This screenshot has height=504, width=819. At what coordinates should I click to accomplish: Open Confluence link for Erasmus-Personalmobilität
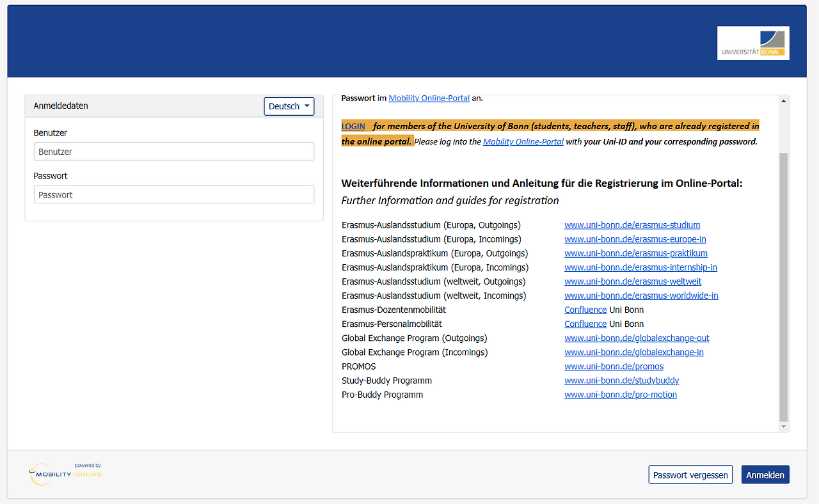[x=585, y=324]
